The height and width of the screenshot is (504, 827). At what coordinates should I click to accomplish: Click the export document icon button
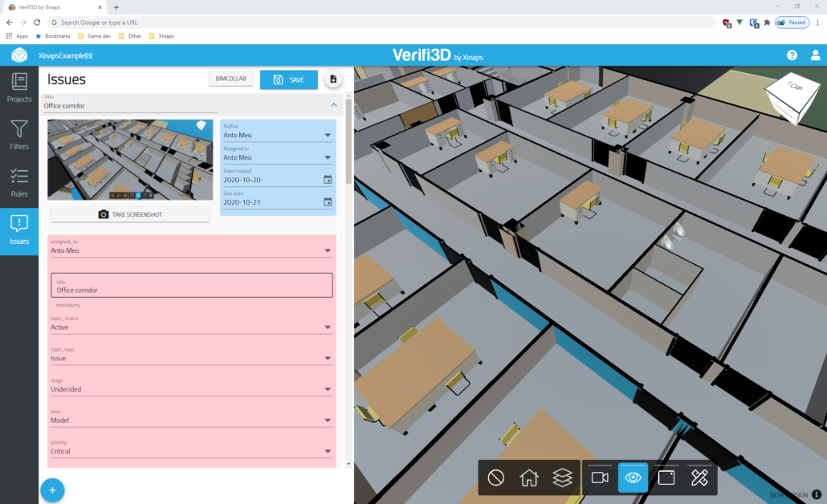[x=332, y=79]
